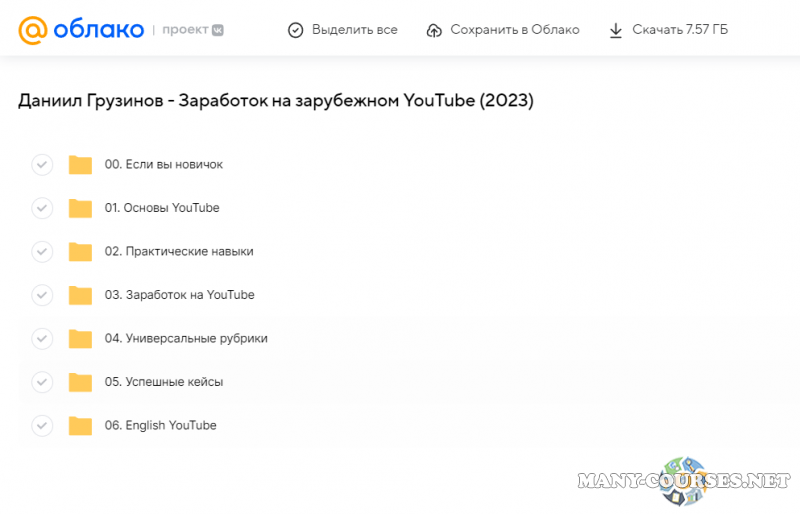Check the 04. Универсальные рубрики checkbox
The image size is (800, 514).
click(42, 339)
